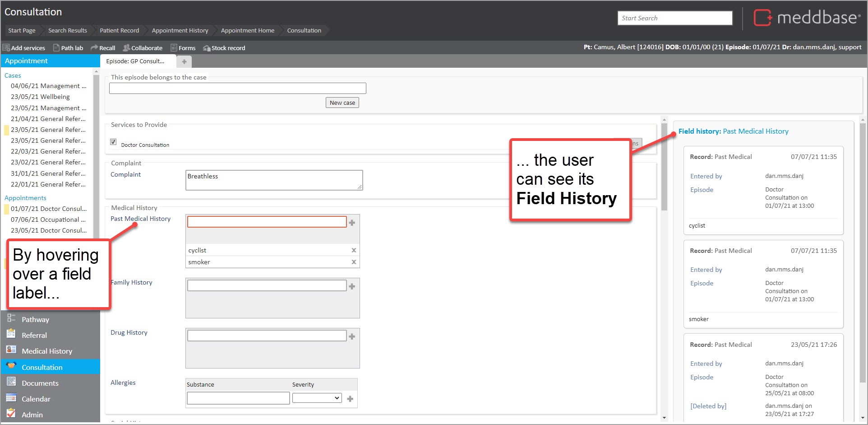Add a Family History entry with the plus icon
Screen dimensions: 868x425
[x=352, y=286]
